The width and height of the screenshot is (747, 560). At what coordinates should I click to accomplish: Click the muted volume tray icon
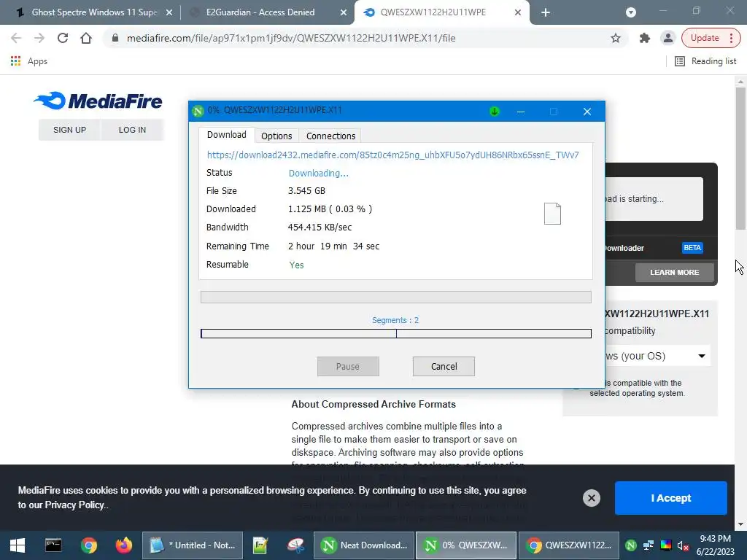pyautogui.click(x=683, y=545)
